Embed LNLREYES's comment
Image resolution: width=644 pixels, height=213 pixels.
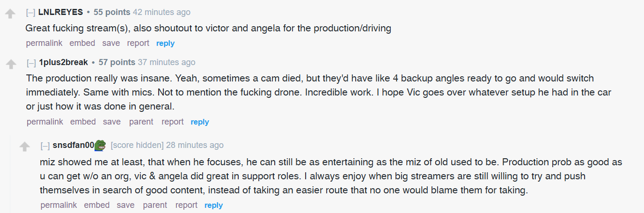click(x=82, y=43)
